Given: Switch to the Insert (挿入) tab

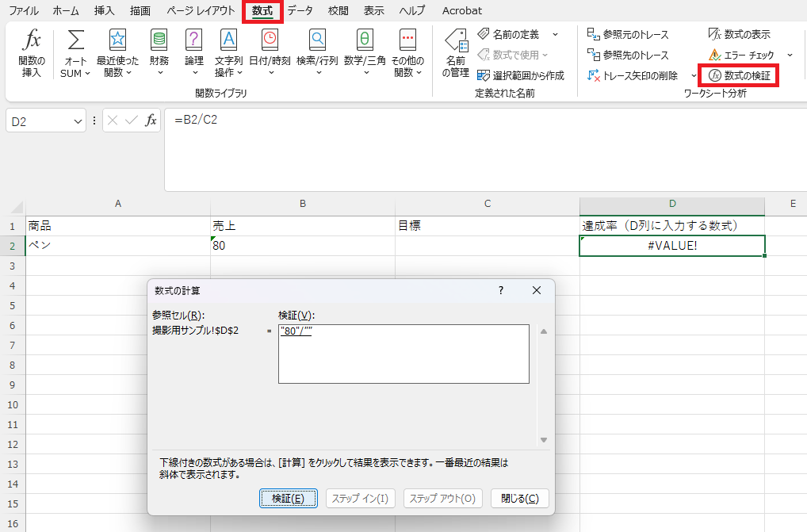Looking at the screenshot, I should click(x=104, y=10).
